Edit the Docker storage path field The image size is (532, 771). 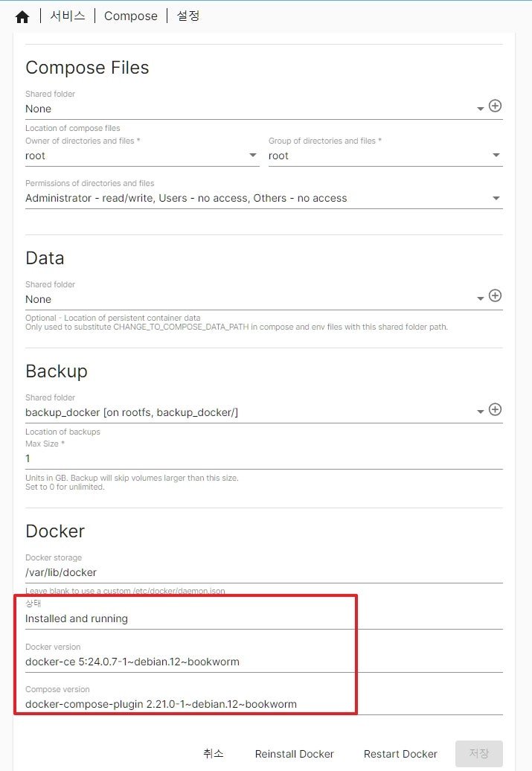click(x=264, y=572)
